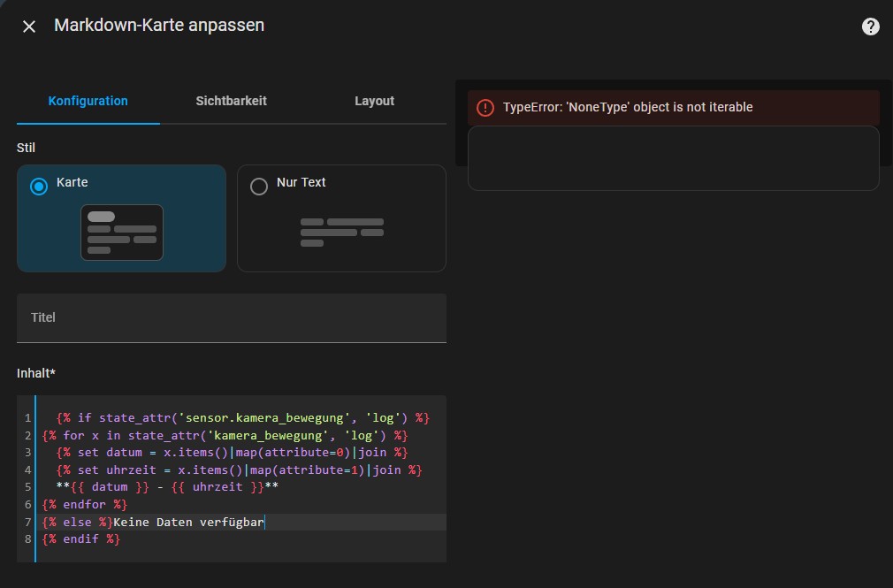Open the Sichtbarkeit tab
893x588 pixels.
pyautogui.click(x=231, y=101)
